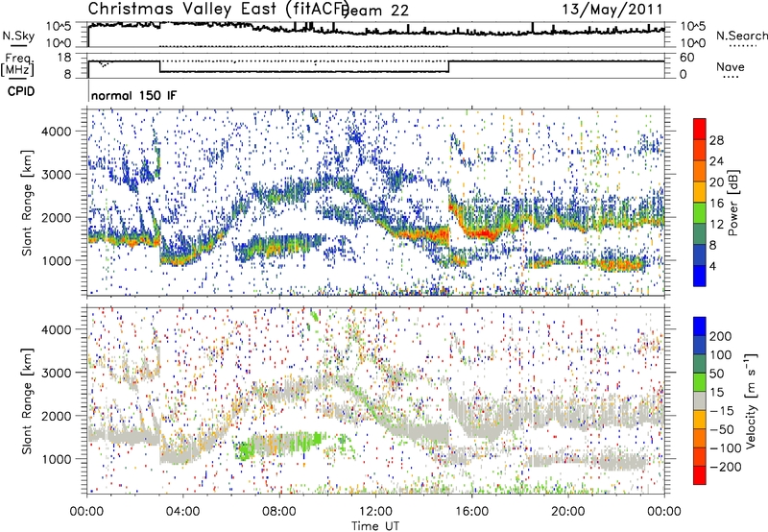Click the "20:00" time axis label
This screenshot has height=532, width=768.
(x=567, y=512)
